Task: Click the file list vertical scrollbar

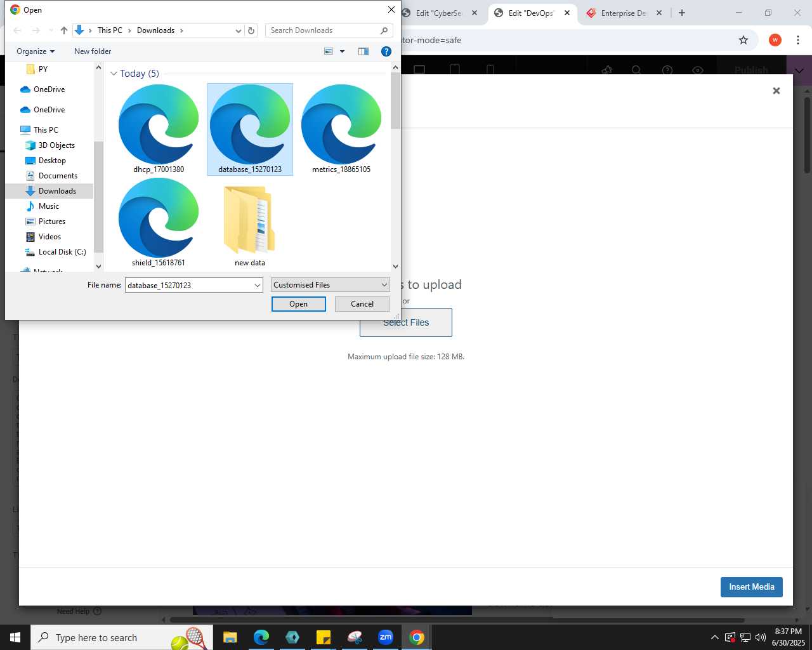Action: coord(395,100)
